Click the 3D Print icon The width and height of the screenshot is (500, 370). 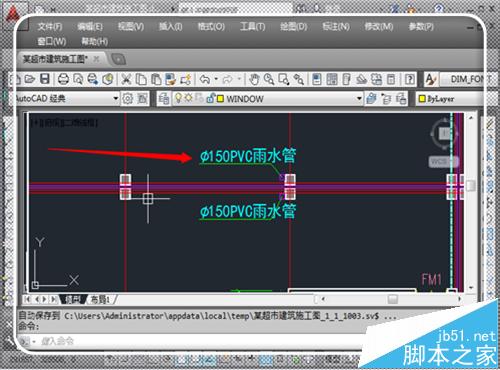[x=108, y=79]
